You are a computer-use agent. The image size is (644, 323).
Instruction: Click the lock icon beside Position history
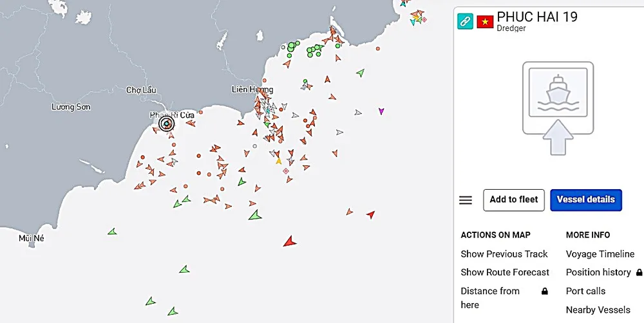click(x=639, y=273)
